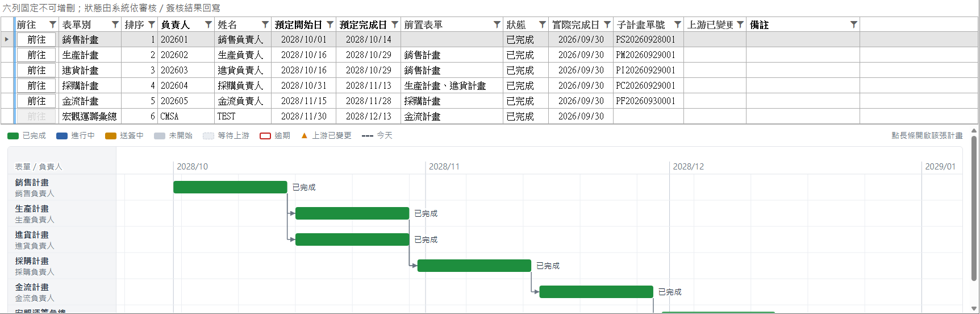Click 前往 button for 採購計畫 row
Screen dimensions: 980x314
tap(36, 86)
